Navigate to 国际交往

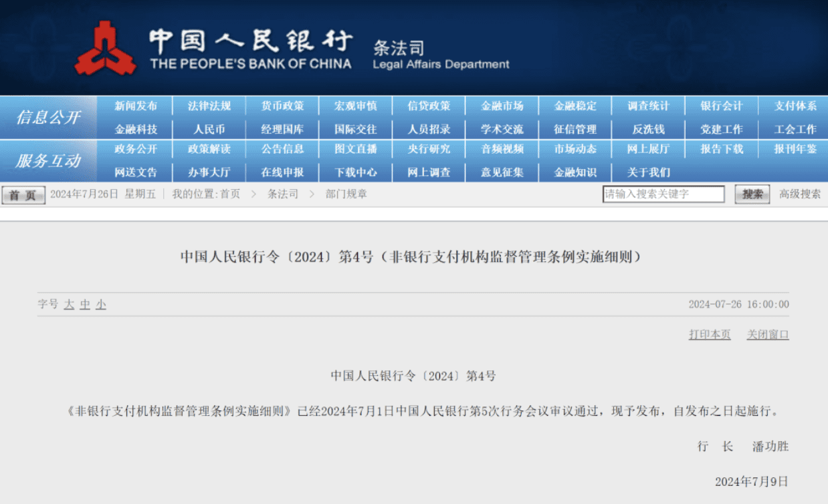pyautogui.click(x=356, y=130)
